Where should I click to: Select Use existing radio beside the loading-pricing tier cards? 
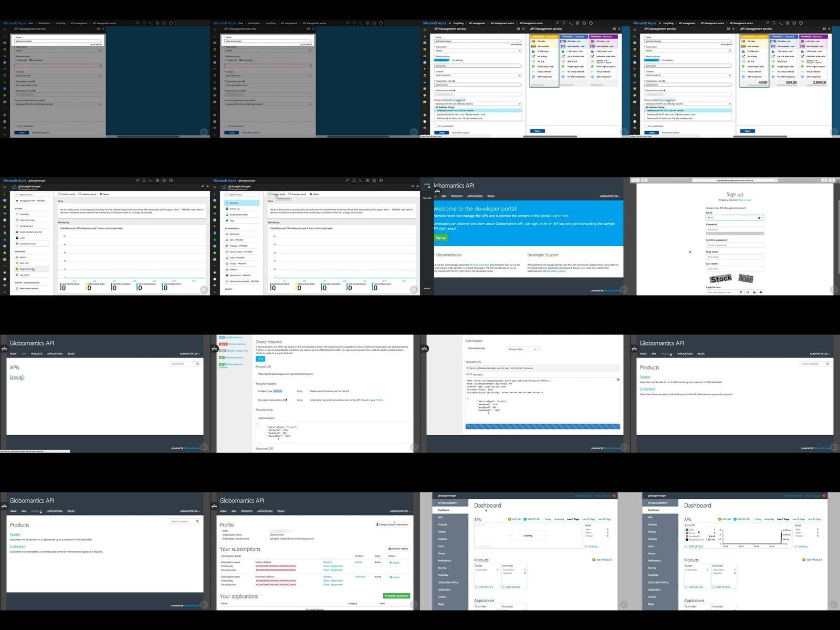[x=455, y=60]
